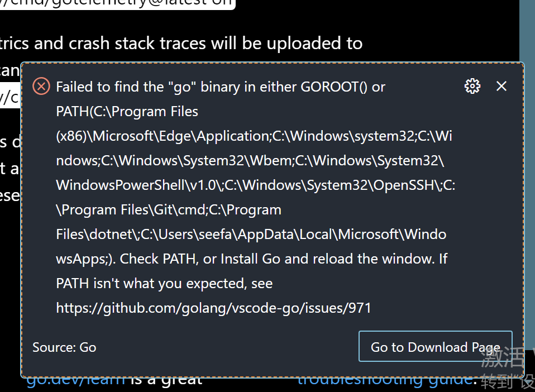The height and width of the screenshot is (392, 535).
Task: Click the red error circle icon
Action: click(x=41, y=86)
